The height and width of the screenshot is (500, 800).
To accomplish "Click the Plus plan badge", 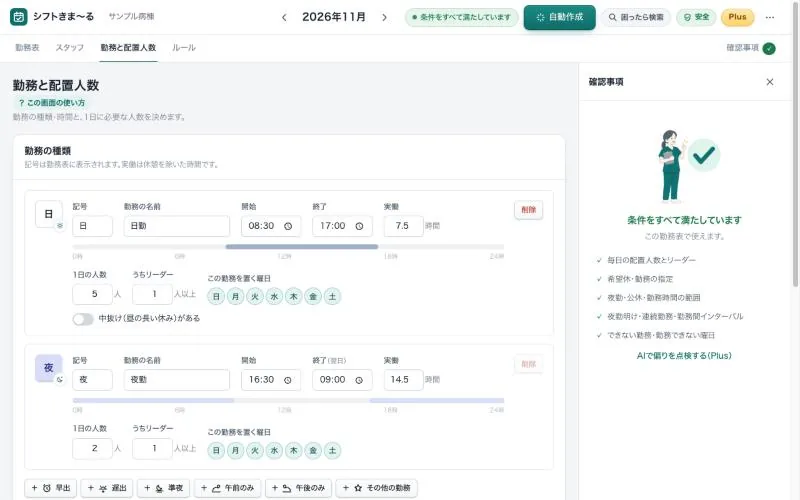I will coord(737,17).
